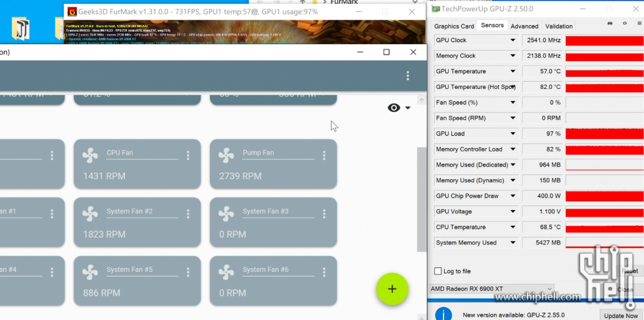Image resolution: width=644 pixels, height=320 pixels.
Task: Click the 886 RPM System Fan #5 reading
Action: click(x=101, y=293)
